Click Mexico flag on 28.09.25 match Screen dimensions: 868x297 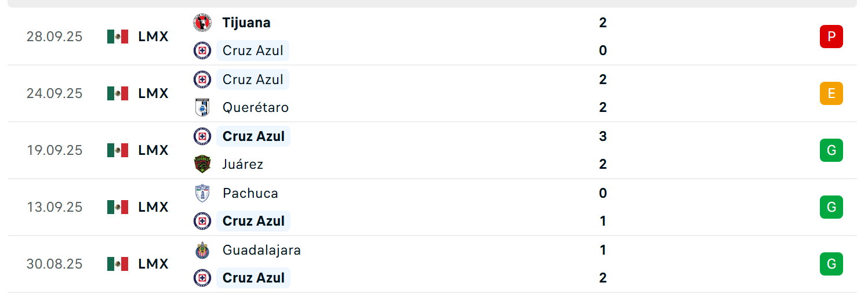coord(118,37)
